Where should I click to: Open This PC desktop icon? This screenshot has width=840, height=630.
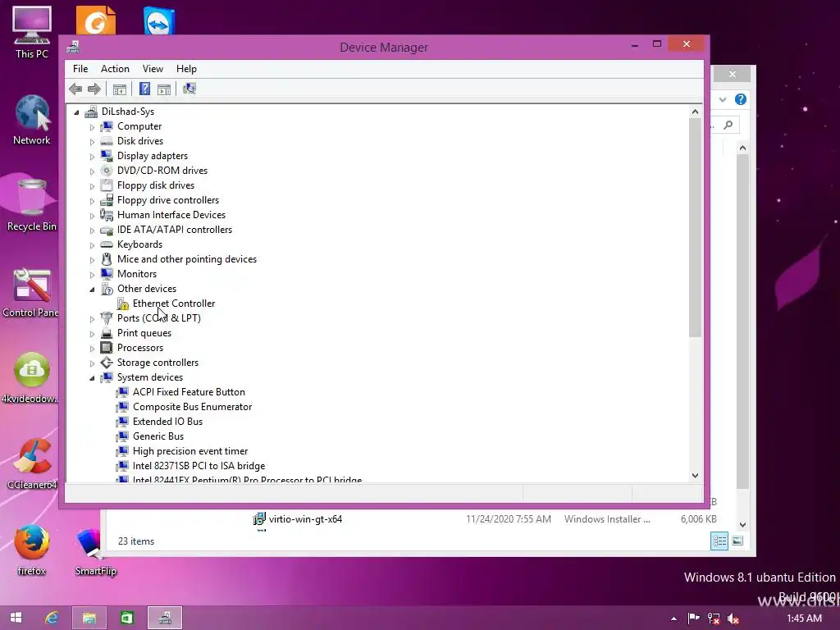pos(32,32)
